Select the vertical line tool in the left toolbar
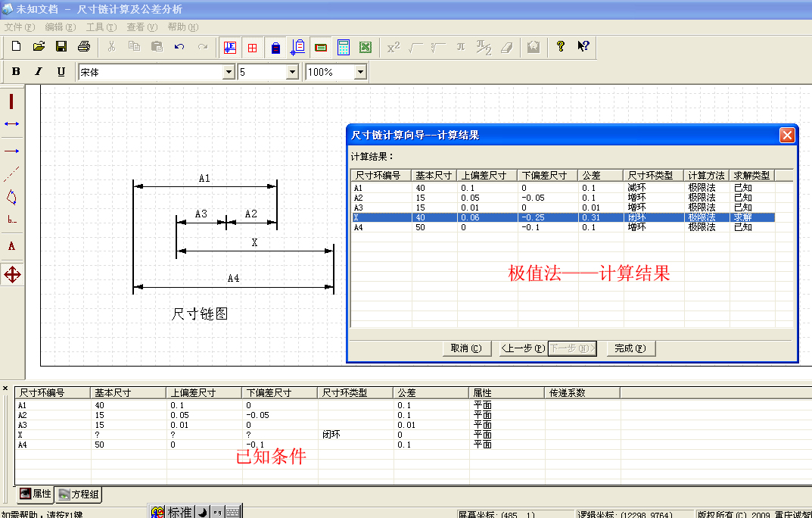The width and height of the screenshot is (812, 518). tap(11, 101)
